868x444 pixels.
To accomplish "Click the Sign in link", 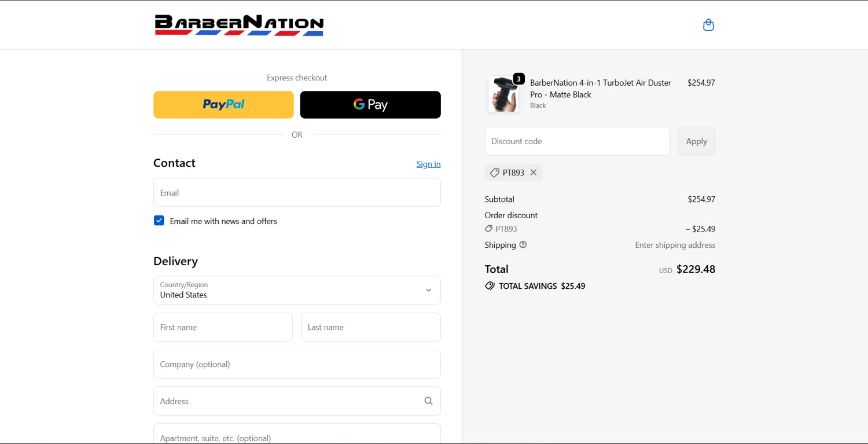I will coord(428,164).
